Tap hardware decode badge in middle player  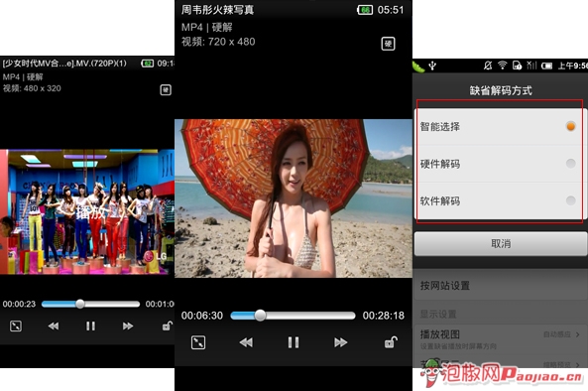[388, 44]
